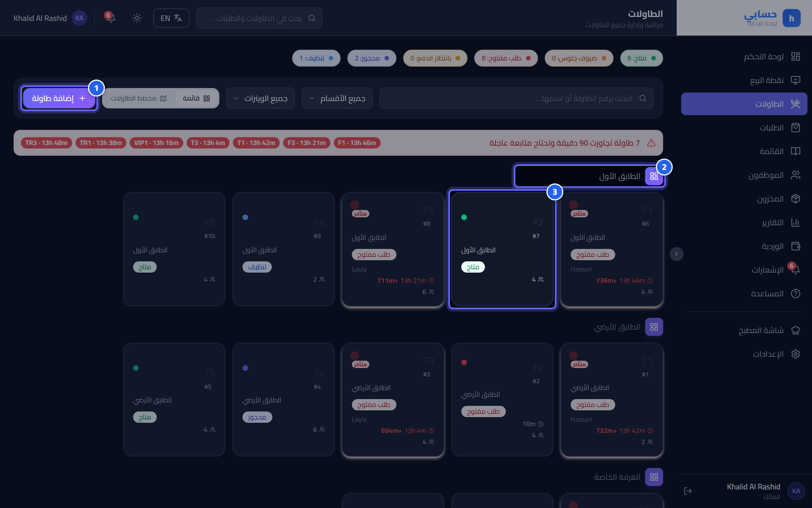The height and width of the screenshot is (508, 812).
Task: Click the KA avatar at the sidebar bottom
Action: coord(796,491)
